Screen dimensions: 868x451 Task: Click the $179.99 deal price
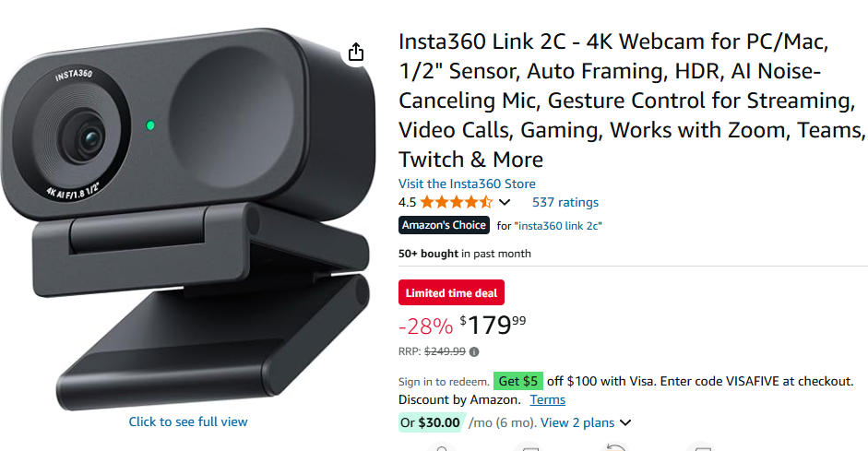[493, 325]
